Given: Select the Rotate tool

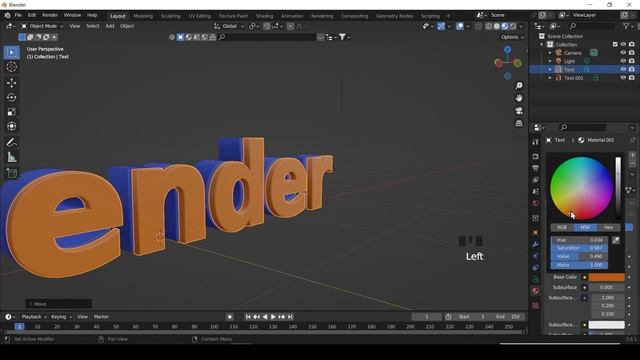Looking at the screenshot, I should (x=11, y=97).
